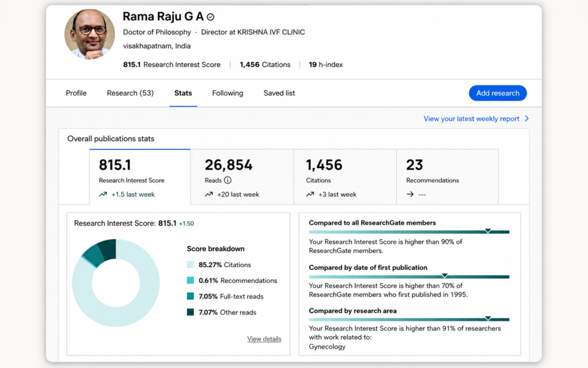Click the View details link

[264, 339]
